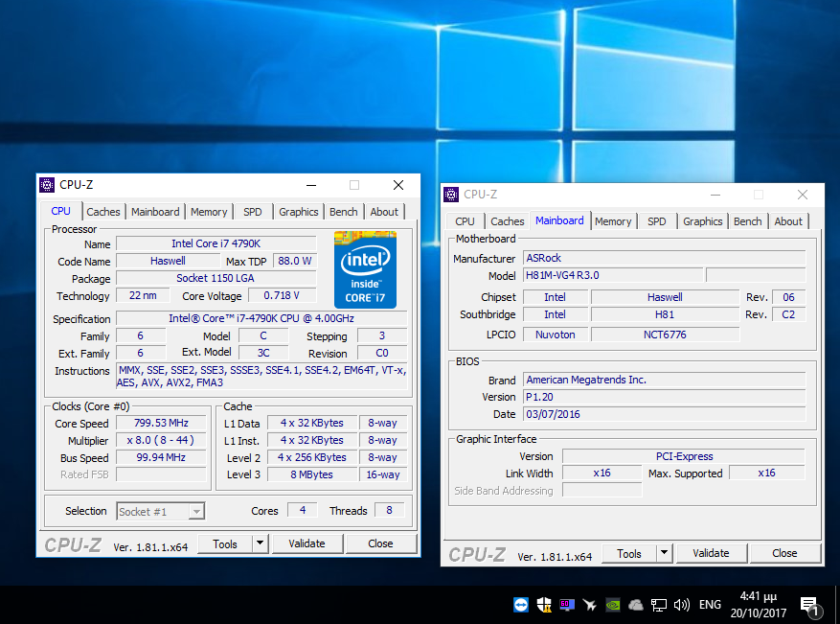Expand Tools arrow in left CPU-Z window
The height and width of the screenshot is (624, 840).
pos(260,543)
